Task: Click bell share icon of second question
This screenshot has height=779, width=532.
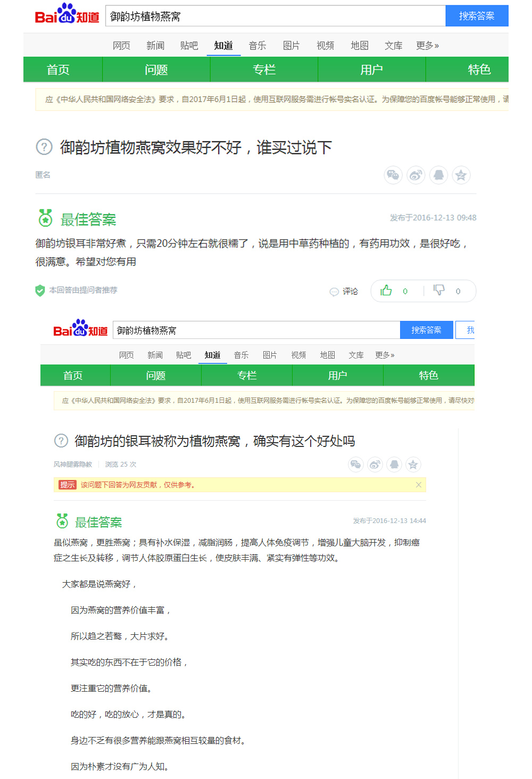Action: point(394,465)
